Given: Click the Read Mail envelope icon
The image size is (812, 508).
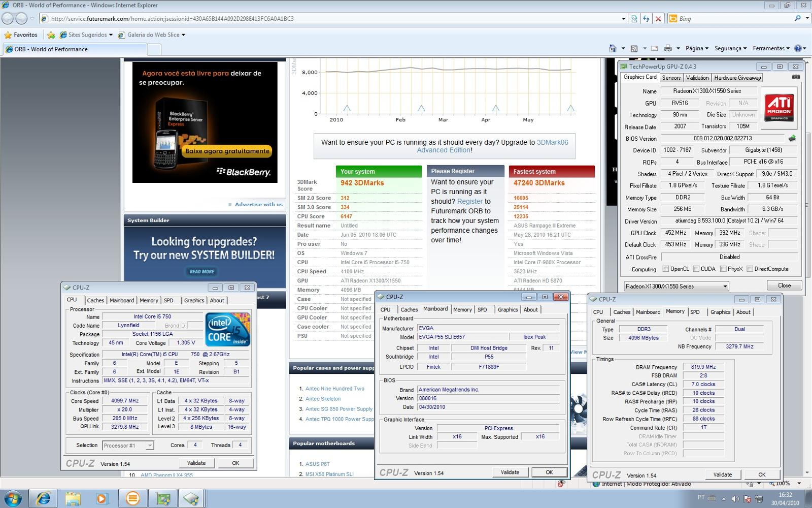Looking at the screenshot, I should point(654,48).
